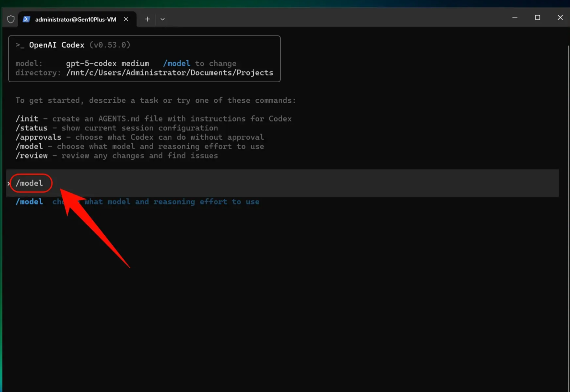570x392 pixels.
Task: Click the /model input prompt line
Action: click(x=283, y=183)
